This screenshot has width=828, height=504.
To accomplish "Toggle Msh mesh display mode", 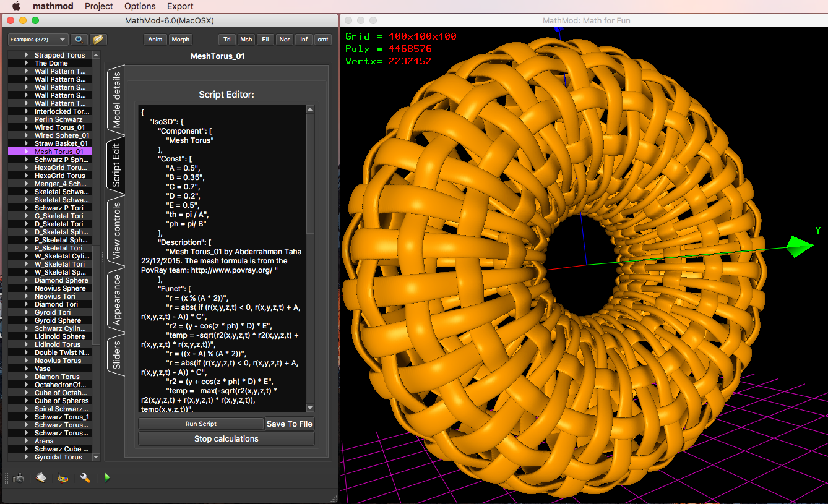I will 246,39.
